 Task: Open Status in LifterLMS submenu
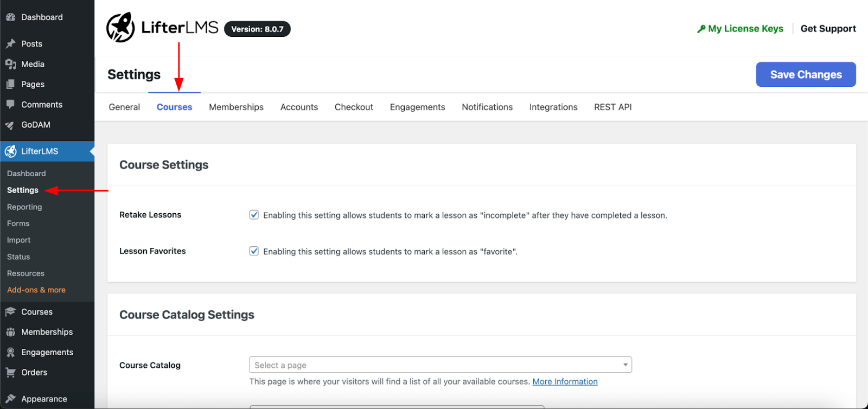pos(18,257)
